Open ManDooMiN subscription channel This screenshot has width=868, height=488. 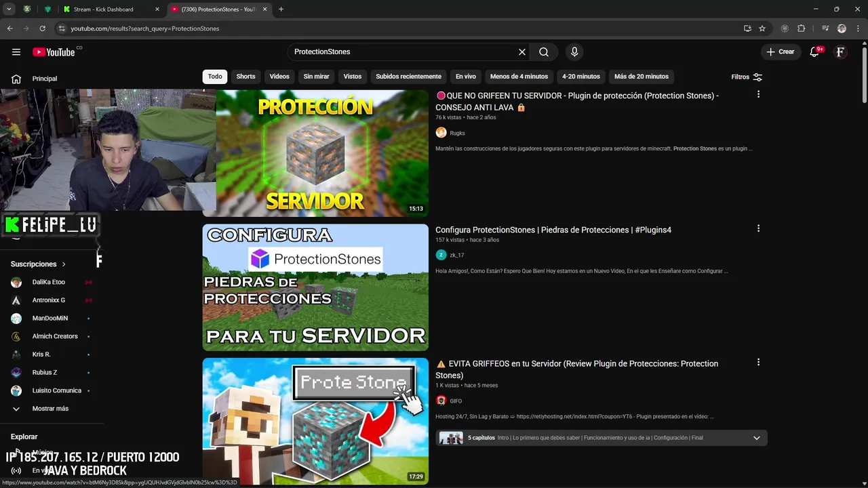tap(52, 319)
